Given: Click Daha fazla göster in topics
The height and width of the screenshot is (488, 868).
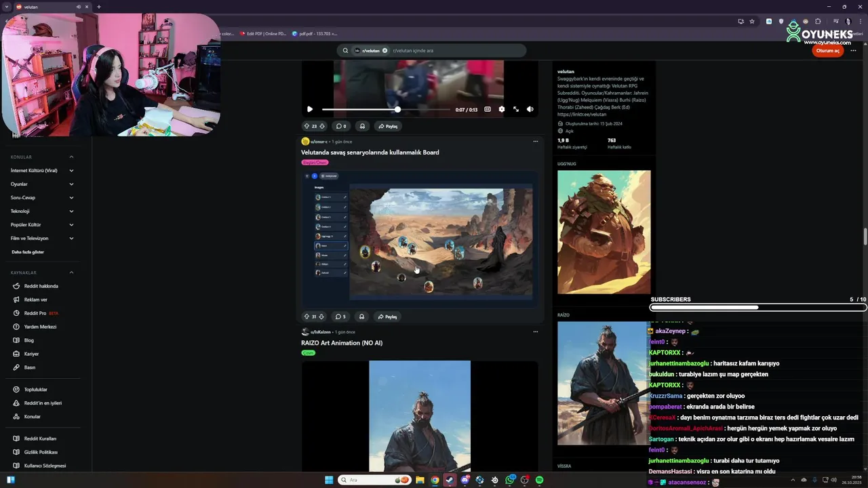Looking at the screenshot, I should click(x=28, y=252).
